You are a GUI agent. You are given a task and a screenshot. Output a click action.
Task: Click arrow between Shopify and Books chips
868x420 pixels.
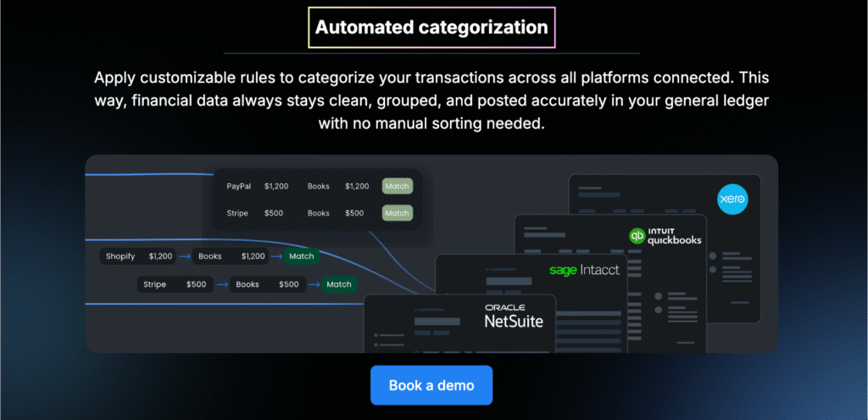pyautogui.click(x=184, y=256)
